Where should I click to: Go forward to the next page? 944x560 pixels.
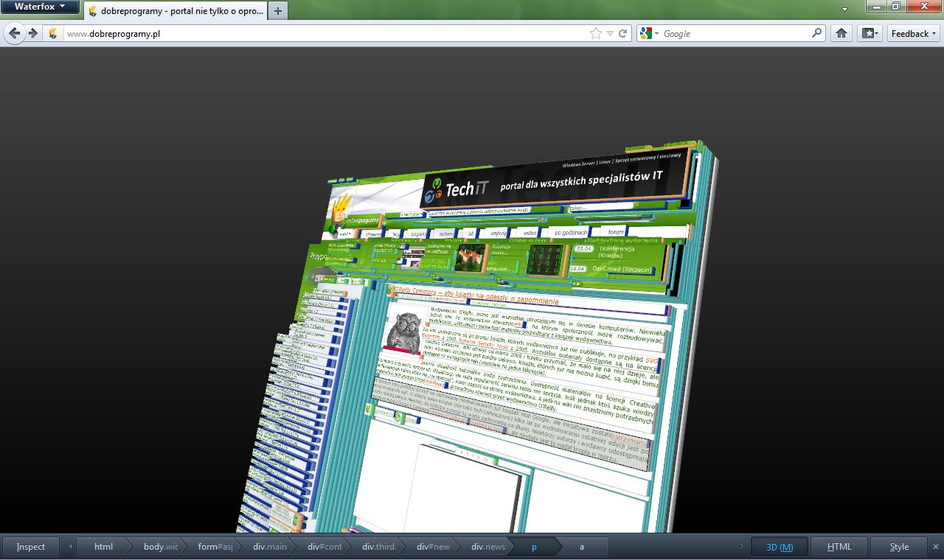[x=32, y=33]
